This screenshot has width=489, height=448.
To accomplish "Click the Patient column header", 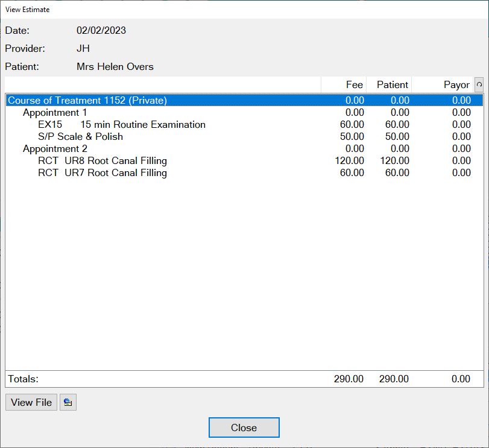I will (x=392, y=84).
